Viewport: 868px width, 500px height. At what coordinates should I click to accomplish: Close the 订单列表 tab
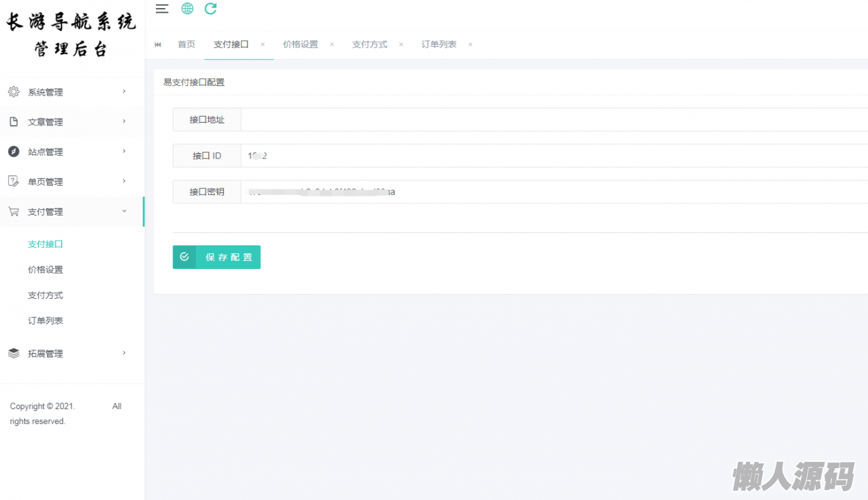point(470,45)
